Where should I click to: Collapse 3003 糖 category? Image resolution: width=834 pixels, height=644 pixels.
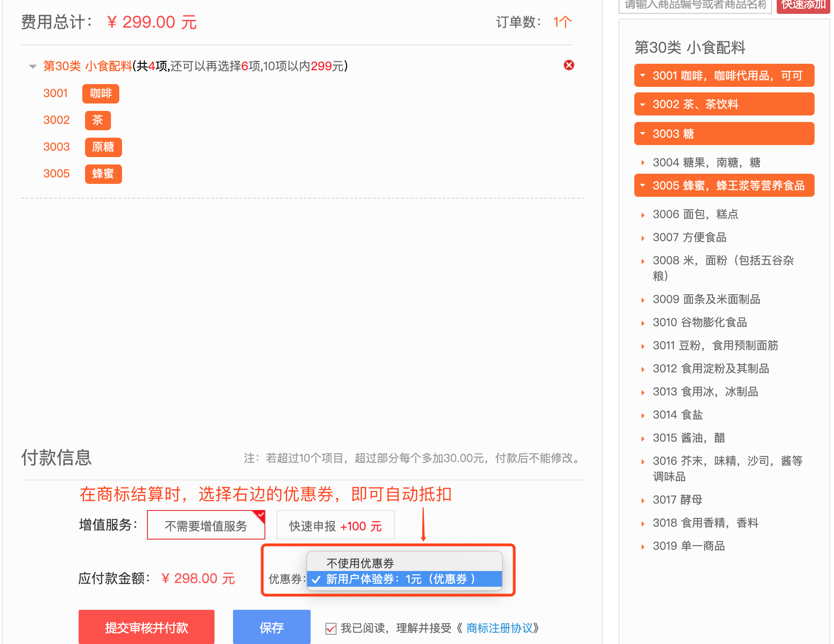pyautogui.click(x=724, y=134)
